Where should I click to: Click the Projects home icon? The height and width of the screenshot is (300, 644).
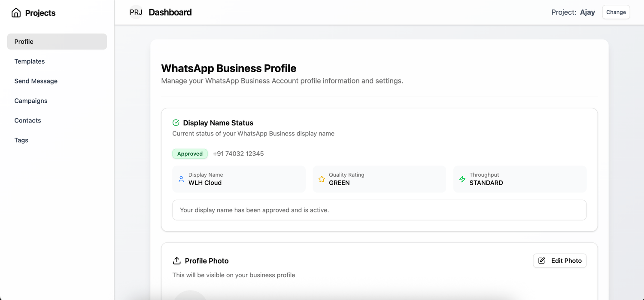[16, 13]
